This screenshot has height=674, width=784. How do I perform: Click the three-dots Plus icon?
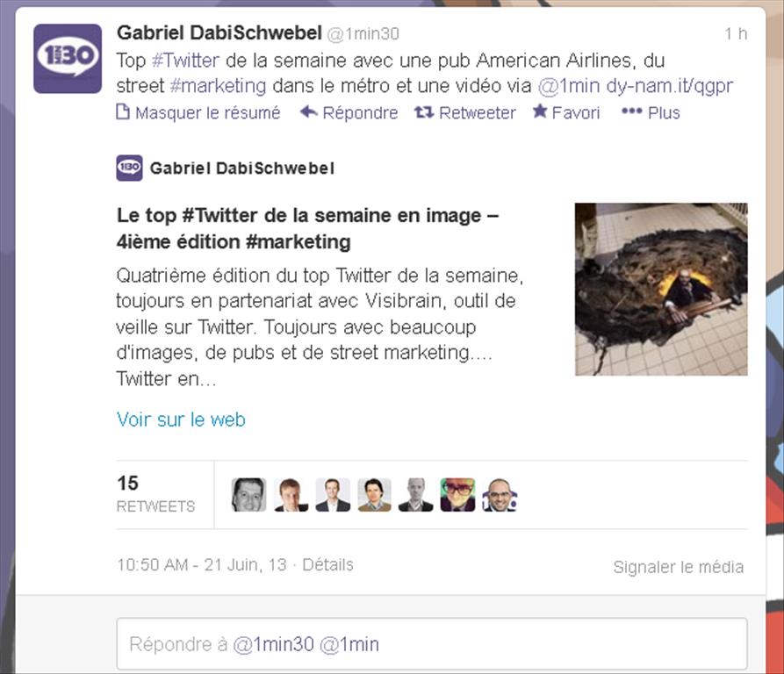pos(631,111)
